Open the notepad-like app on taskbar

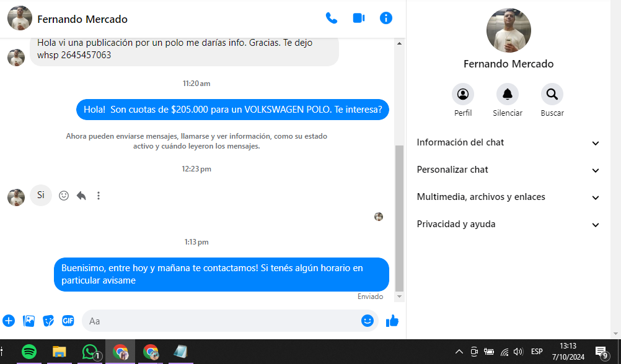[180, 352]
